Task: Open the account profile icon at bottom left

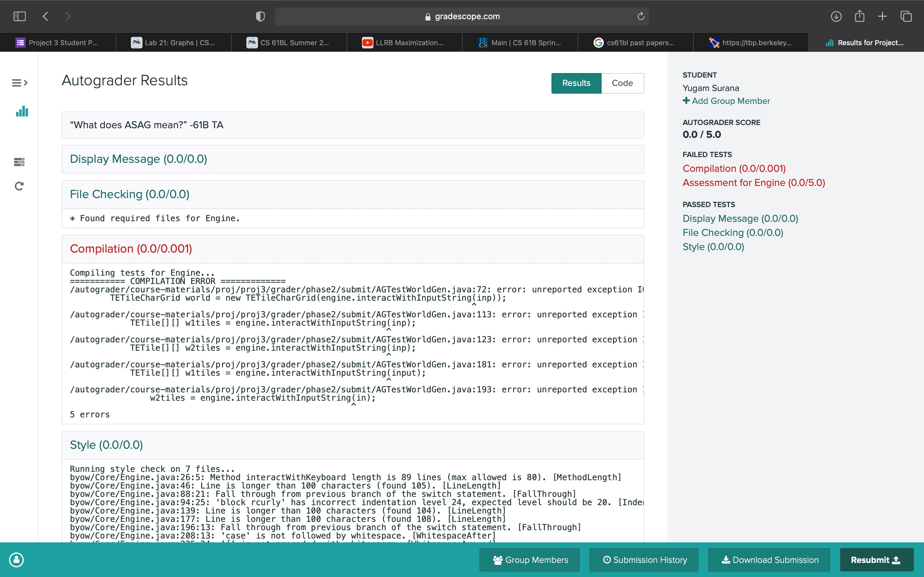Action: [16, 560]
